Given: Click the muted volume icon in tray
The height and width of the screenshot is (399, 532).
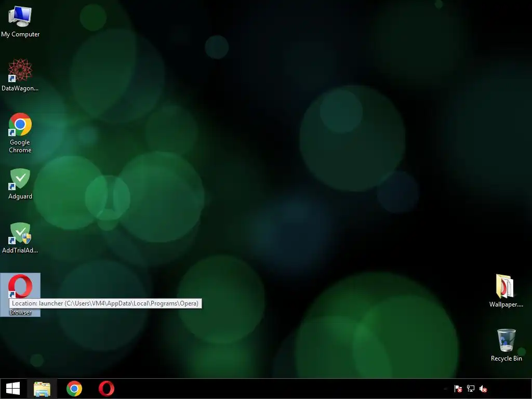Looking at the screenshot, I should (483, 389).
